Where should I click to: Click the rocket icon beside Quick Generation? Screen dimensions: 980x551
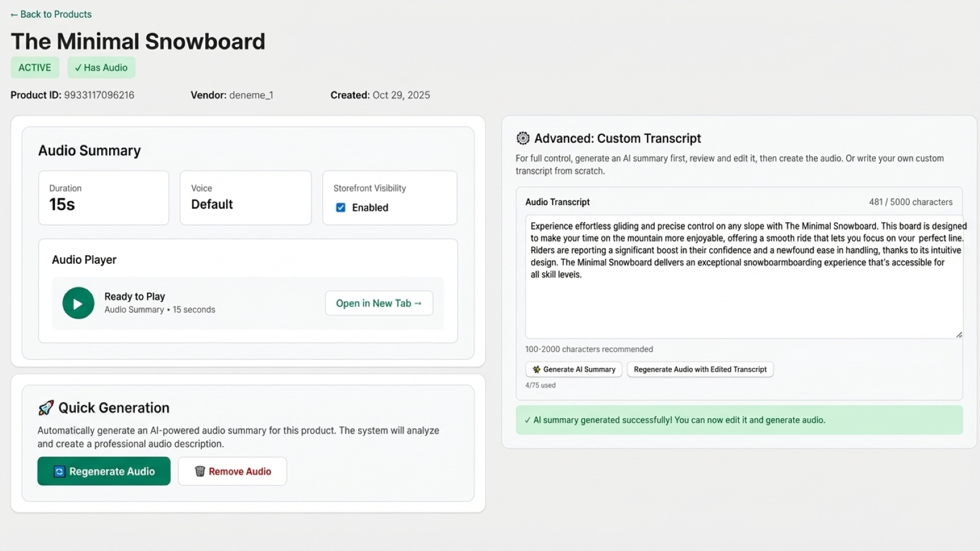pos(45,407)
